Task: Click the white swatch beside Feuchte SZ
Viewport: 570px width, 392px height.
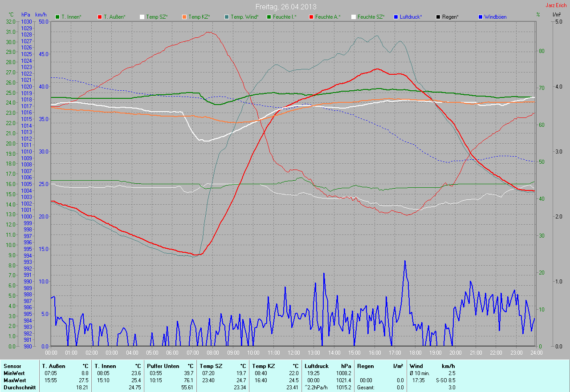Action: (x=354, y=17)
